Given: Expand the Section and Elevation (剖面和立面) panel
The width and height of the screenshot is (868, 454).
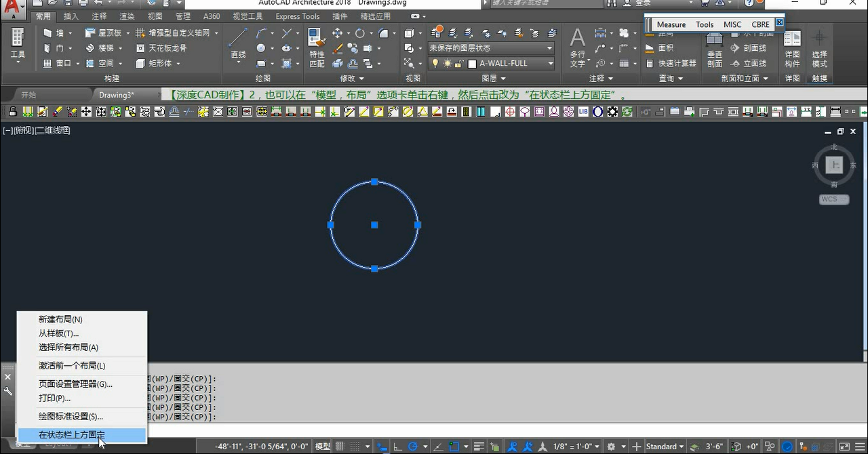Looking at the screenshot, I should 744,79.
